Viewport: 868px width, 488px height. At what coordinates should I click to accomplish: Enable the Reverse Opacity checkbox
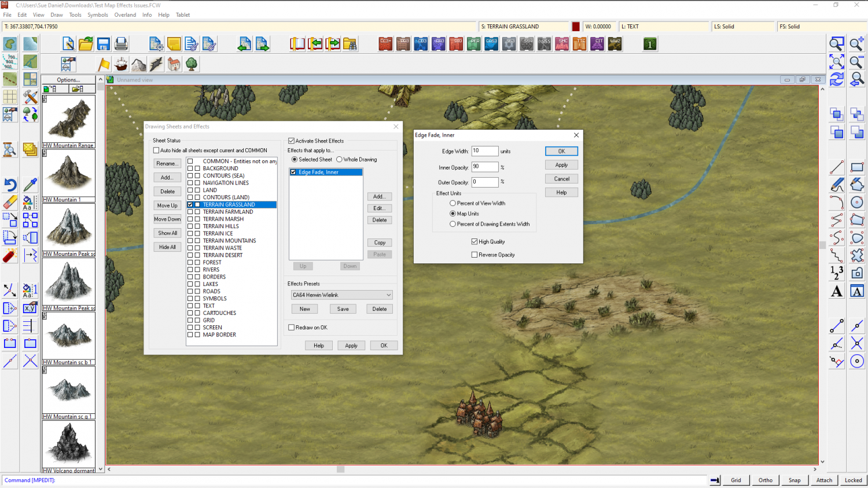[475, 255]
